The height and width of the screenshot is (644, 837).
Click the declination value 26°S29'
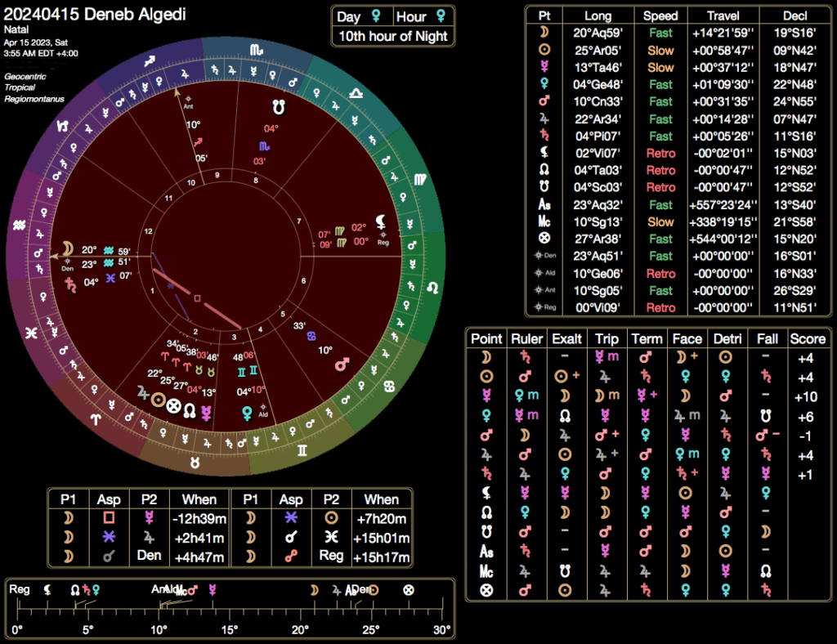(794, 290)
